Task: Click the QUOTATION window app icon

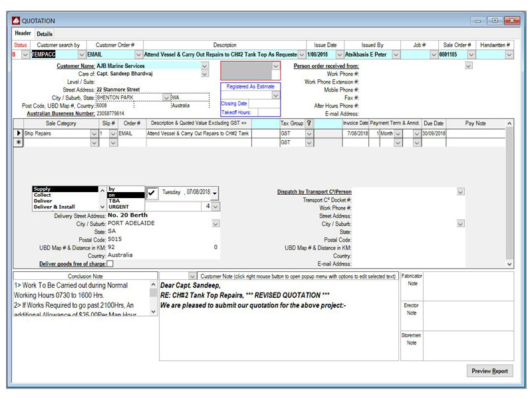Action: point(16,21)
